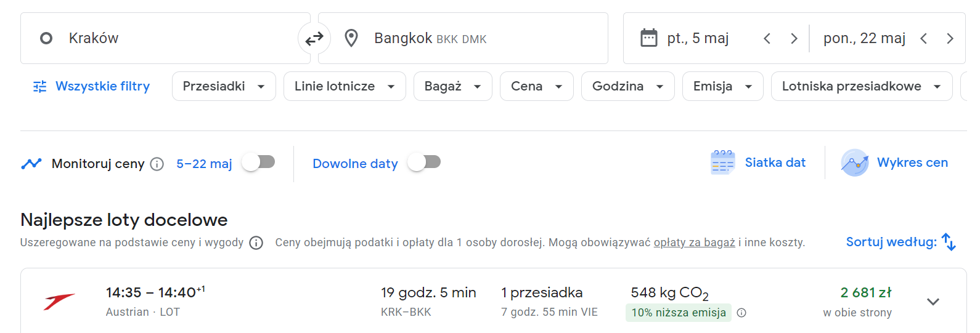Open the Linie lotnicze filter dropdown

pyautogui.click(x=345, y=86)
